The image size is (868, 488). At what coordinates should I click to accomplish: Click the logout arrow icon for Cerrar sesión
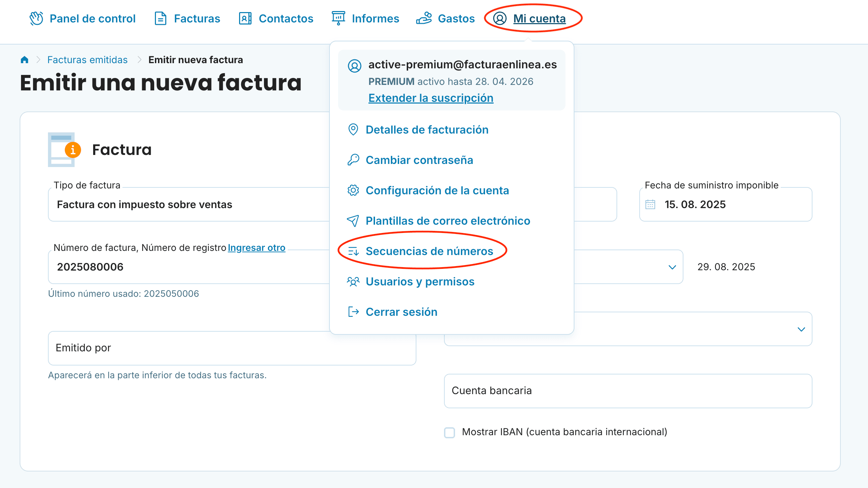point(354,312)
